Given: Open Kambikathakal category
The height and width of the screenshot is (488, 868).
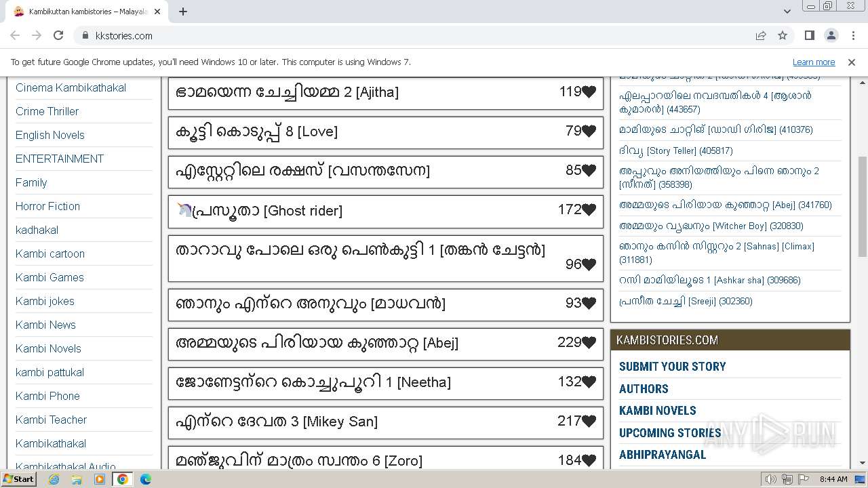Looking at the screenshot, I should (51, 443).
